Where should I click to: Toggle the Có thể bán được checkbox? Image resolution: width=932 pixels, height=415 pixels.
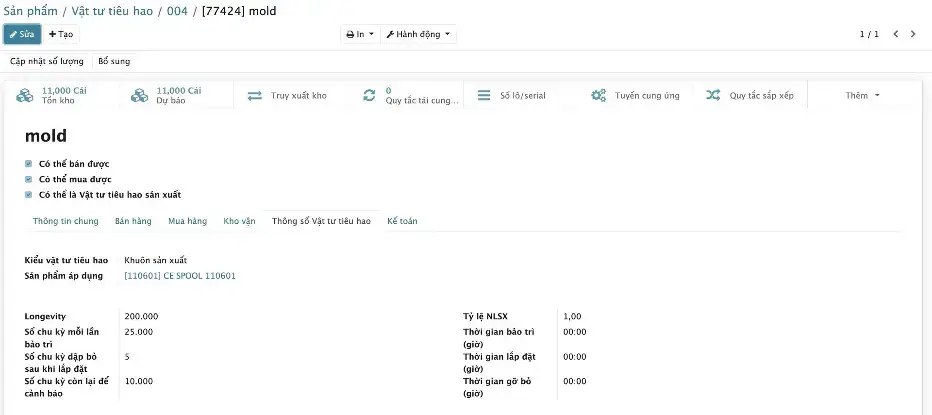click(29, 163)
